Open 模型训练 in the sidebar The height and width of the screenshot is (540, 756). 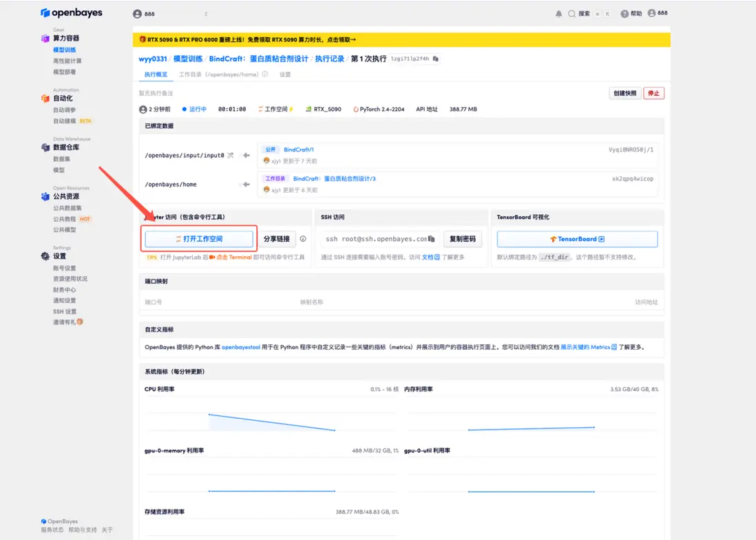pos(64,50)
